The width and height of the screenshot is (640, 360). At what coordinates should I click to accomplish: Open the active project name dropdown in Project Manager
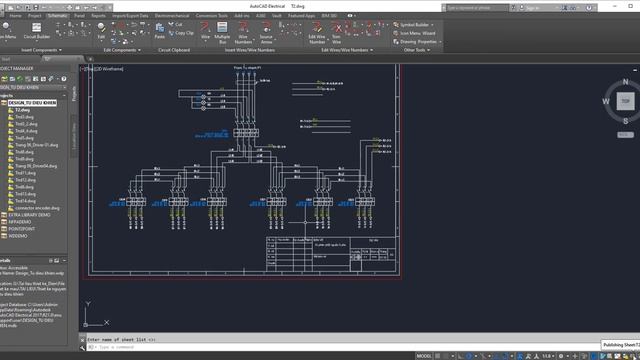[64, 88]
